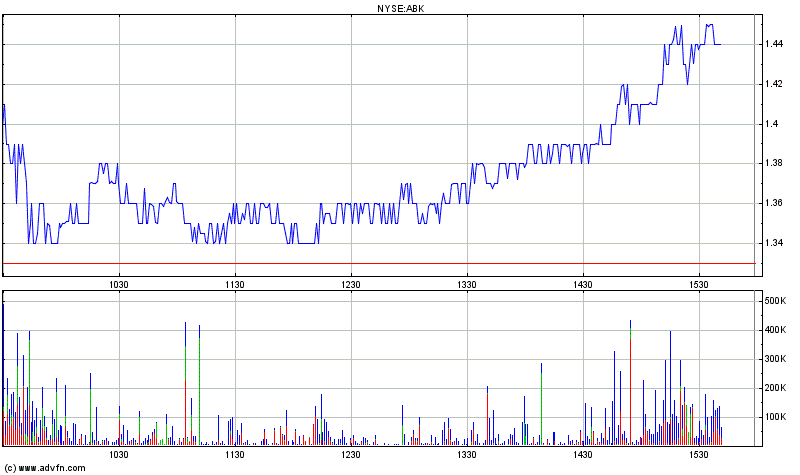
Task: Click the 1530 time label under volume chart
Action: coord(698,455)
